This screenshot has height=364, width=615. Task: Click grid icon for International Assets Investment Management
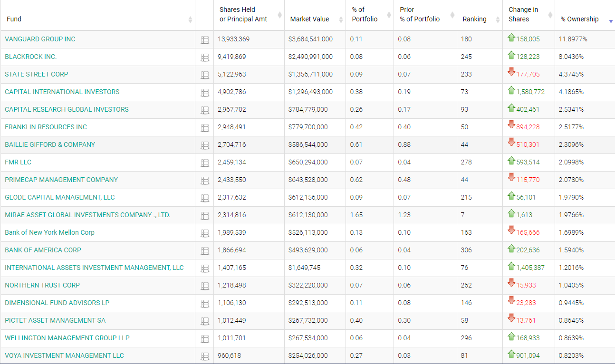coord(205,268)
